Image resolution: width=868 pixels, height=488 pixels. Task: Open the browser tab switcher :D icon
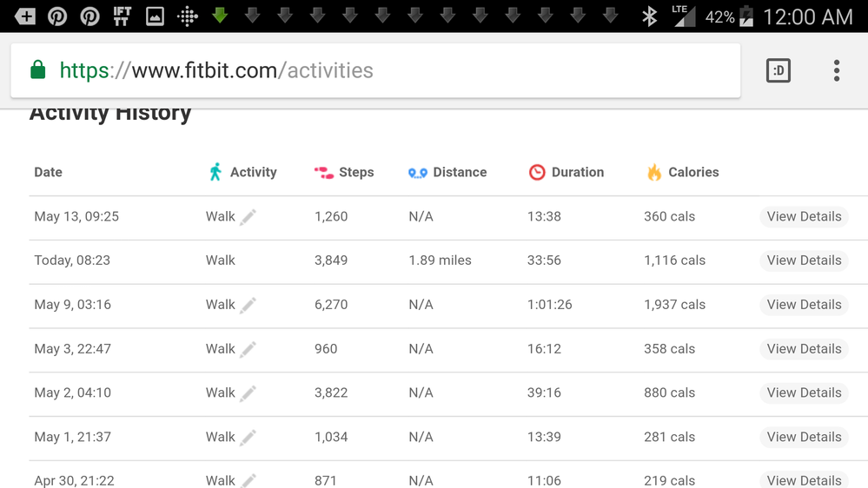coord(779,70)
